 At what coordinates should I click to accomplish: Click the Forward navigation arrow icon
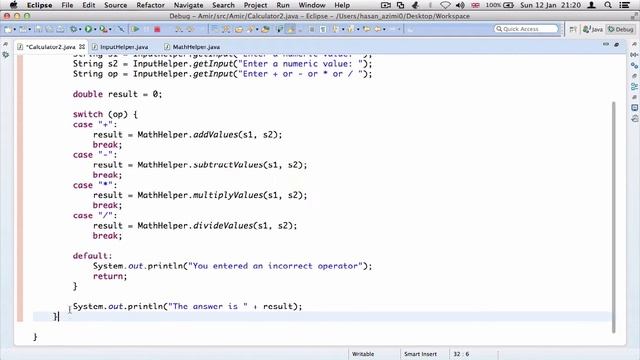393,29
